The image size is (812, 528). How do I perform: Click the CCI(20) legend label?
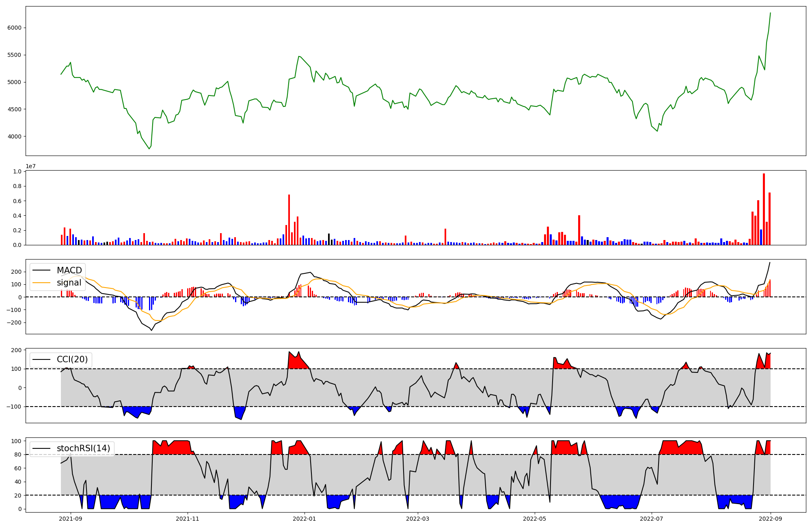coord(72,359)
